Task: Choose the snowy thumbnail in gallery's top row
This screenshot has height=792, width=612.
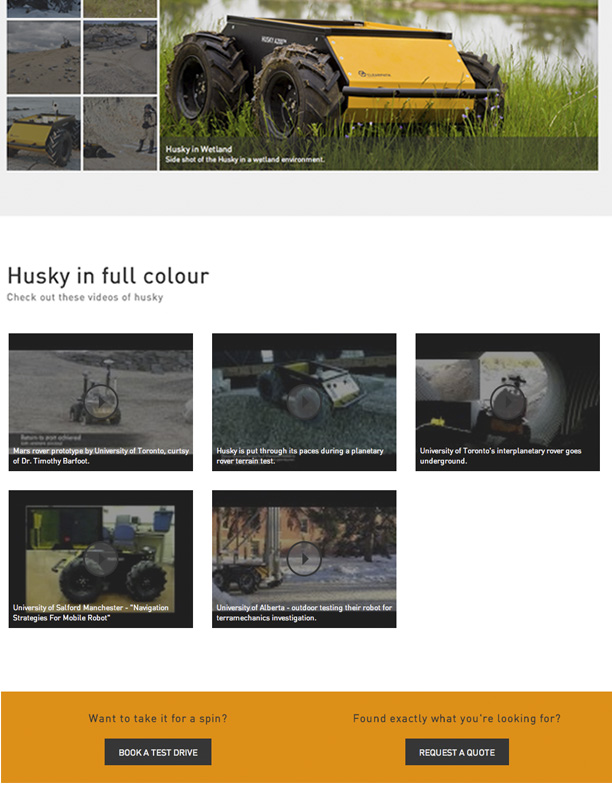Action: tap(43, 7)
